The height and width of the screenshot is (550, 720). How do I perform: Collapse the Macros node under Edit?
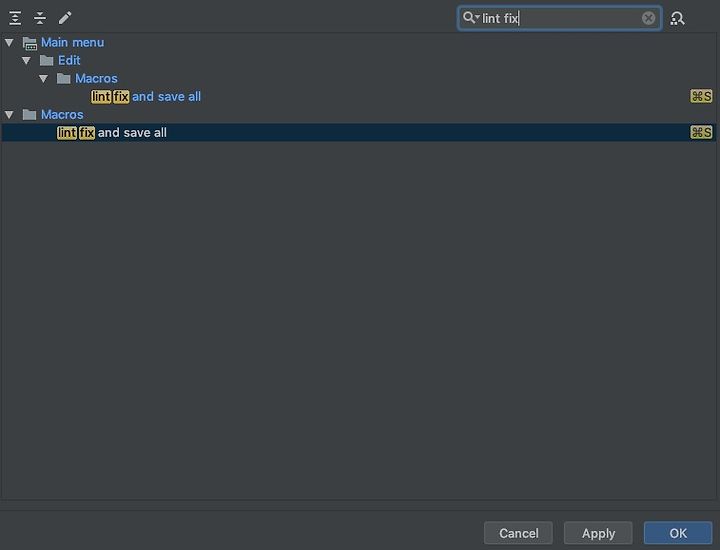click(x=43, y=79)
